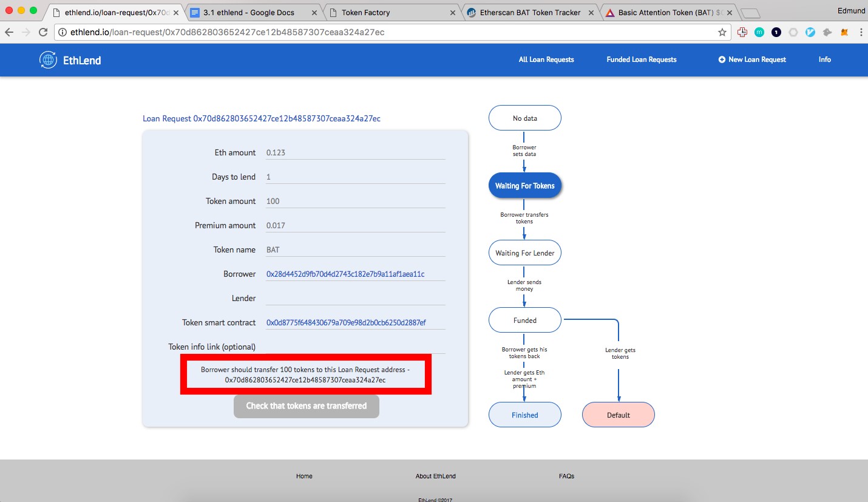This screenshot has width=868, height=502.
Task: Open Funded Loan Requests
Action: tap(642, 59)
